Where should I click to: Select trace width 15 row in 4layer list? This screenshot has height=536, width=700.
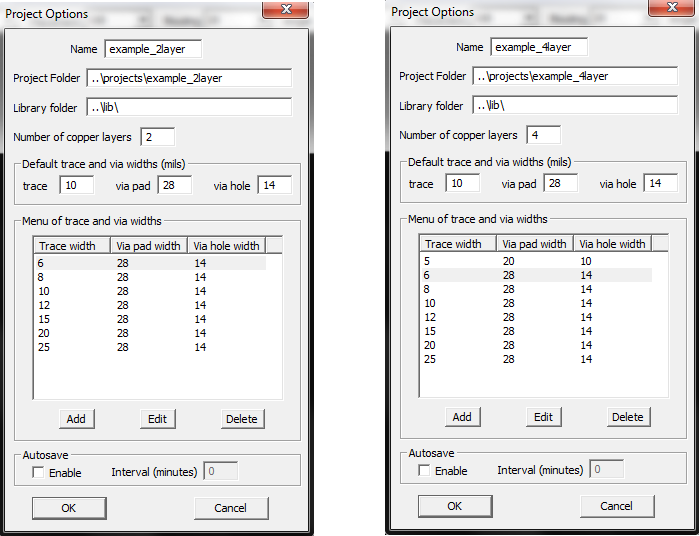point(536,331)
